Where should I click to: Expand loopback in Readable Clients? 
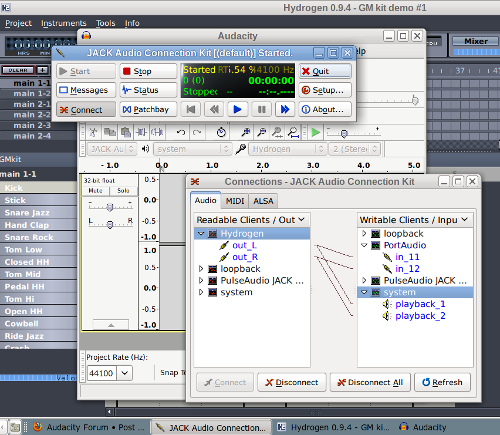coord(201,269)
